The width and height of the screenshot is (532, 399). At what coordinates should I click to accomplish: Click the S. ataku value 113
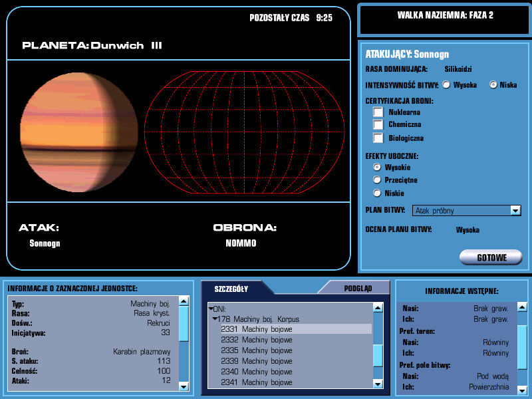pos(164,361)
